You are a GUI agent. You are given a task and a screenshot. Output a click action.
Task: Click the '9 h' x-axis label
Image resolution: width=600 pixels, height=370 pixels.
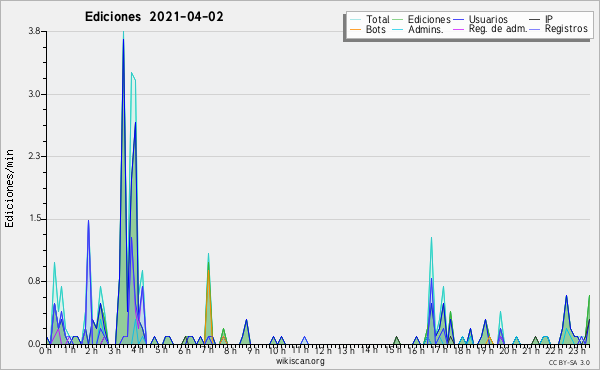pos(253,351)
